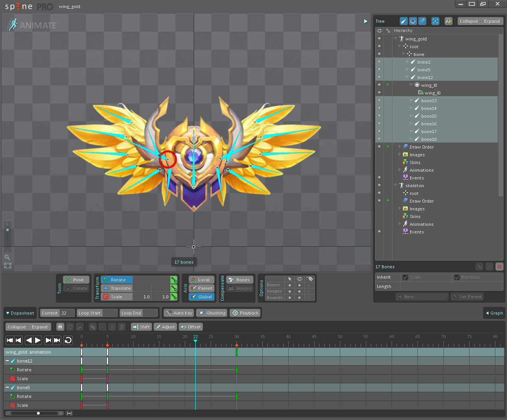Toggle Bounds selectable option dot
507x420 pixels.
tap(290, 298)
